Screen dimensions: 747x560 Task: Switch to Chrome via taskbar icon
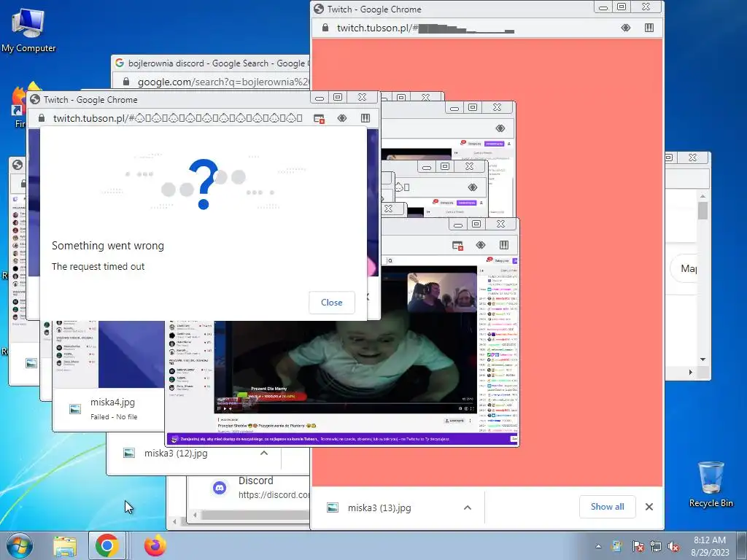pyautogui.click(x=107, y=545)
